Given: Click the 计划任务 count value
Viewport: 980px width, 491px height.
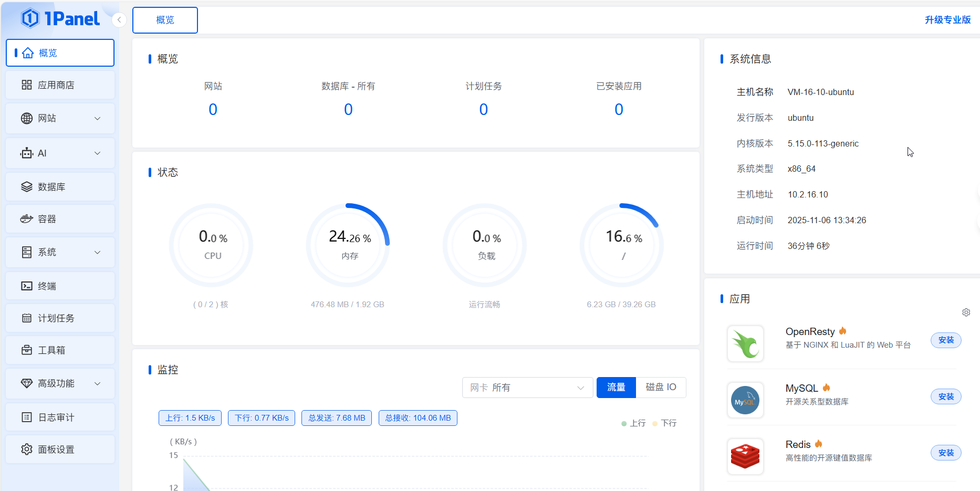Looking at the screenshot, I should 484,109.
